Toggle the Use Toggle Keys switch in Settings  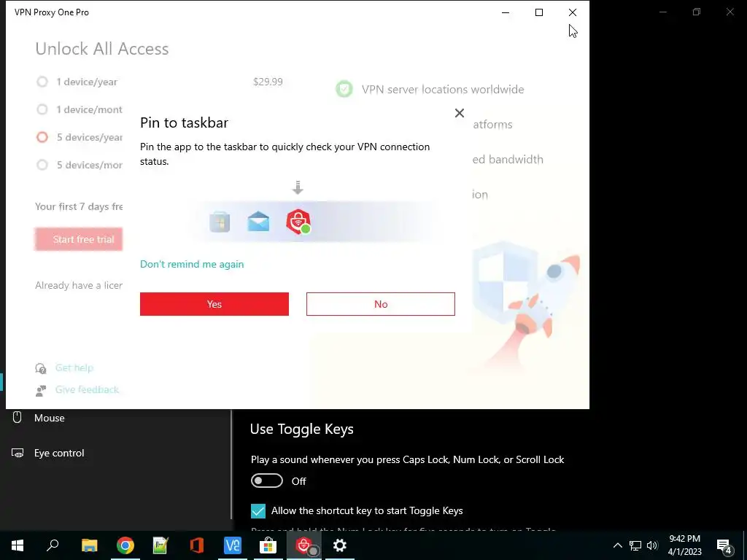click(267, 481)
